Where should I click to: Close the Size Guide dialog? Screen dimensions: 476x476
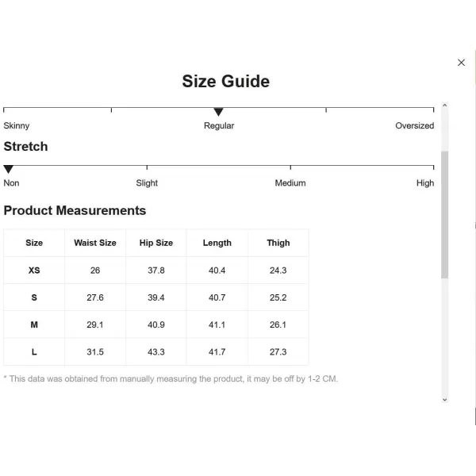pos(461,63)
